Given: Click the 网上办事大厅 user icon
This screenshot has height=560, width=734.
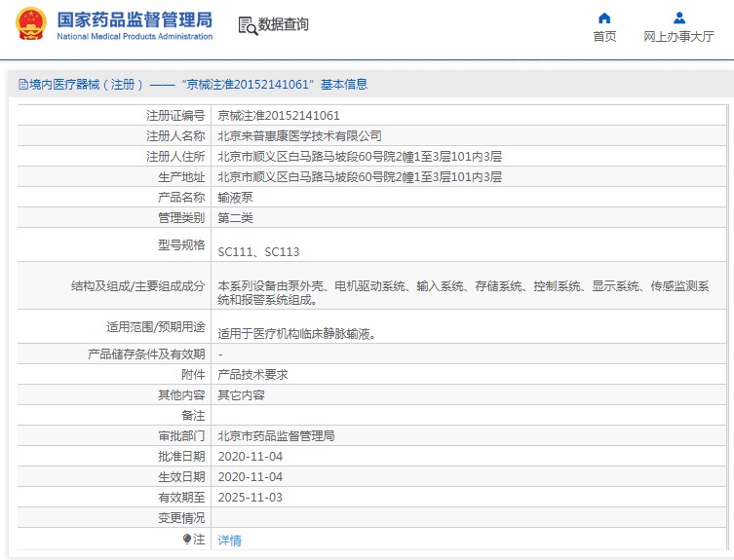Looking at the screenshot, I should (x=678, y=19).
